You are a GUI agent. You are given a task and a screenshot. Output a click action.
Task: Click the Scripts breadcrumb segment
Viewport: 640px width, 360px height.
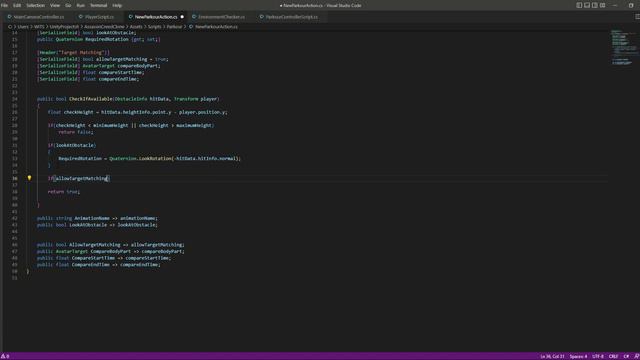(x=154, y=27)
